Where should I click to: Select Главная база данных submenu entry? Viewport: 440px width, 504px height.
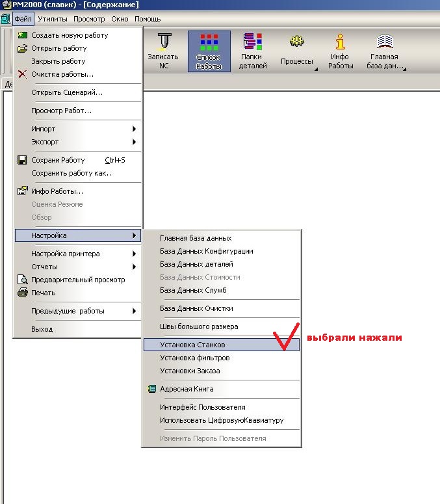[221, 238]
